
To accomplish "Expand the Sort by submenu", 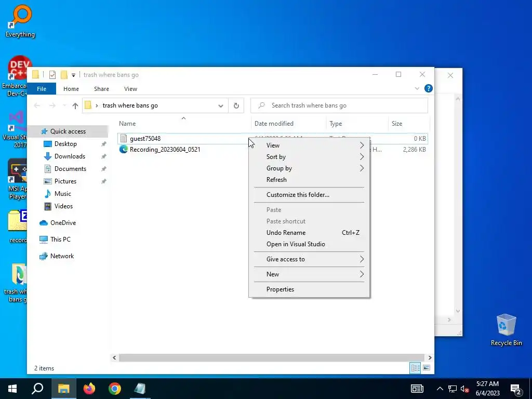I will click(309, 157).
